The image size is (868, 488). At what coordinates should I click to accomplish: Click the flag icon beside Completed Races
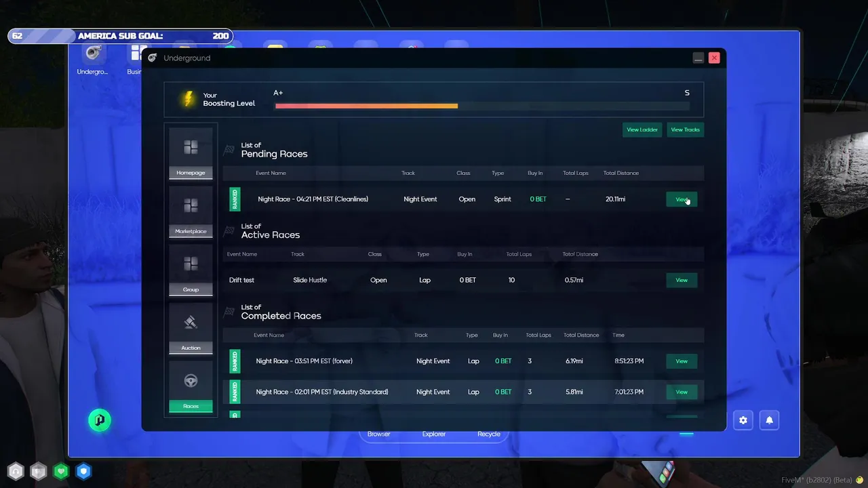229,312
